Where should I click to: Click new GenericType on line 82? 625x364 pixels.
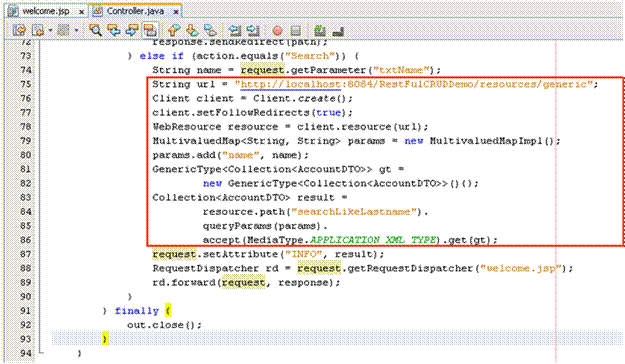pos(250,183)
